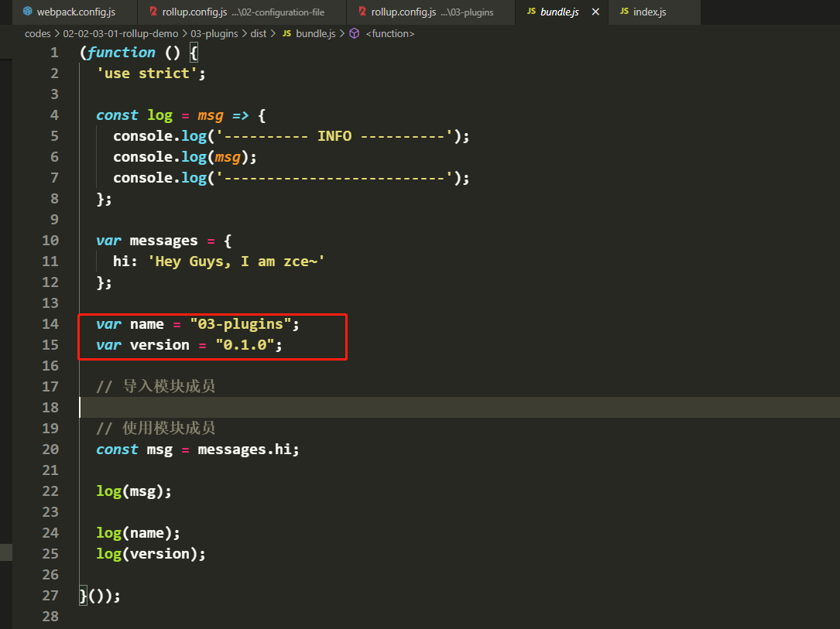Click the JS file icon on index.js tab
The height and width of the screenshot is (629, 840).
[624, 12]
